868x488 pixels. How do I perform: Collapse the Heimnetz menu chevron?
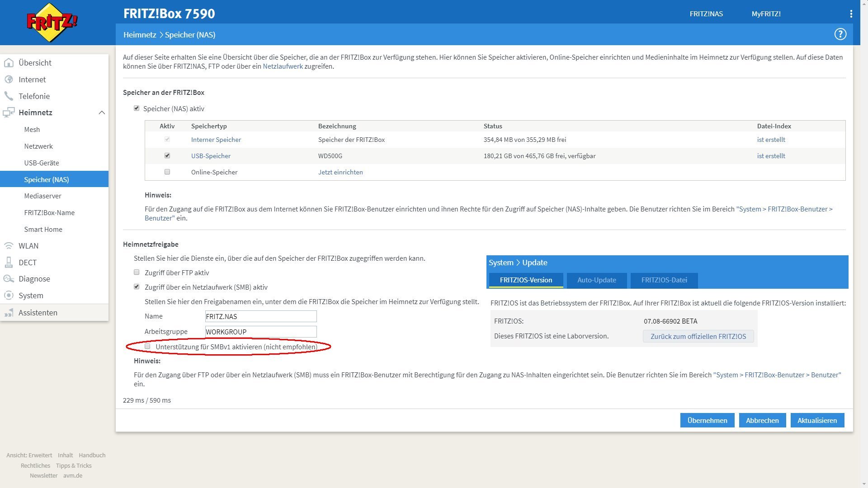[x=102, y=113]
